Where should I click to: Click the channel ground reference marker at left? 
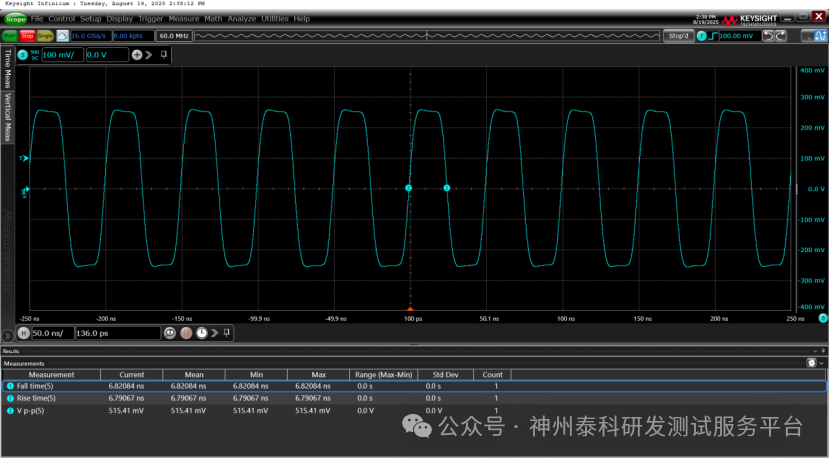click(x=24, y=191)
